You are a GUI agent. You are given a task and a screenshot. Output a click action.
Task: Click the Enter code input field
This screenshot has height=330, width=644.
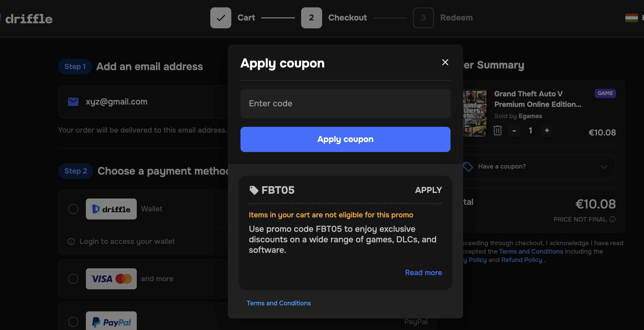coord(345,104)
